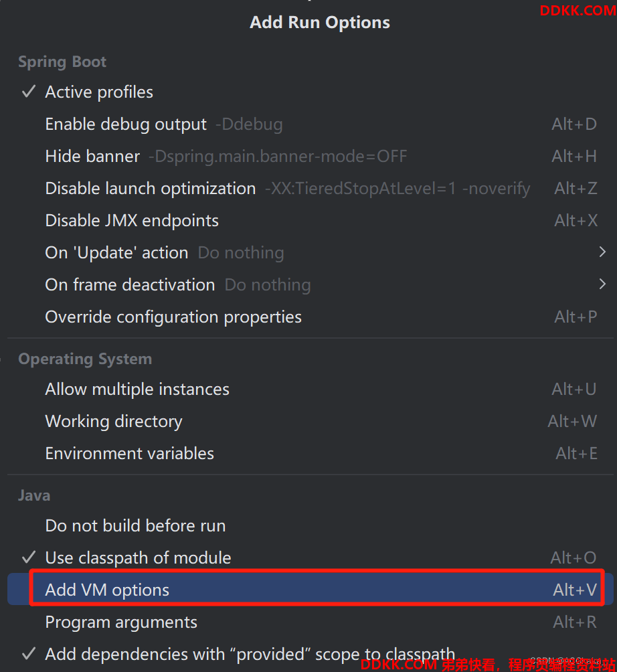
Task: Enable Allow multiple instances
Action: 311,389
